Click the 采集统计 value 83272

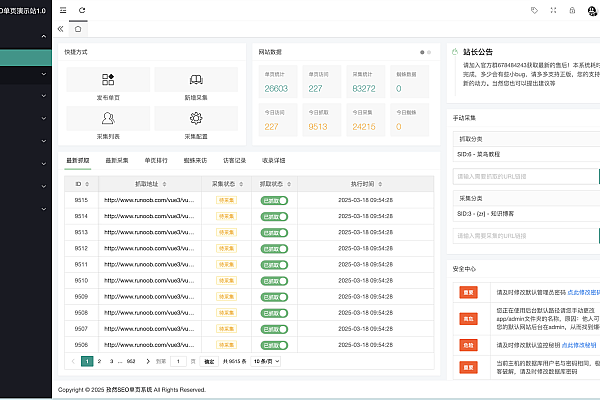tap(364, 88)
